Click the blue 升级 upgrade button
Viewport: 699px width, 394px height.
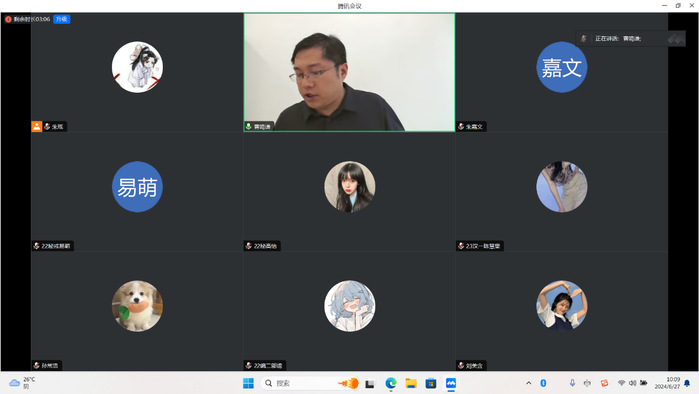pos(62,19)
